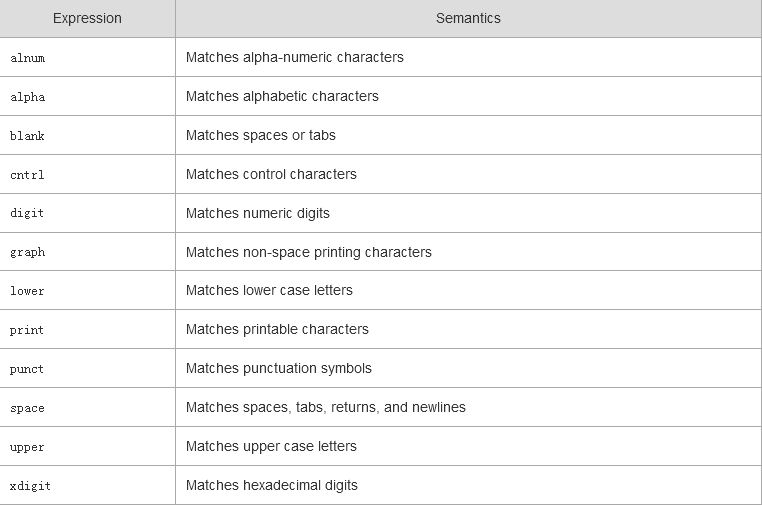Screen dimensions: 762x507
Task: Click 'Matches non-space printing characters' text
Action: pos(309,253)
